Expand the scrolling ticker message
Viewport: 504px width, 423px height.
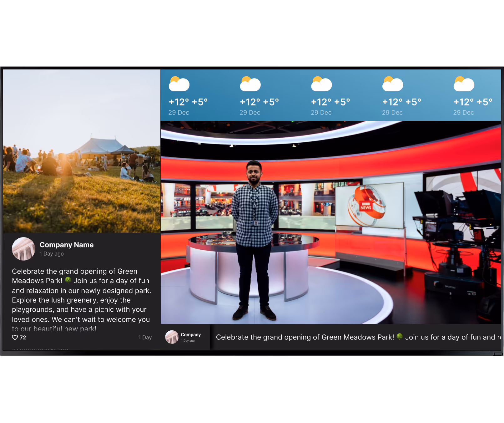coord(344,337)
